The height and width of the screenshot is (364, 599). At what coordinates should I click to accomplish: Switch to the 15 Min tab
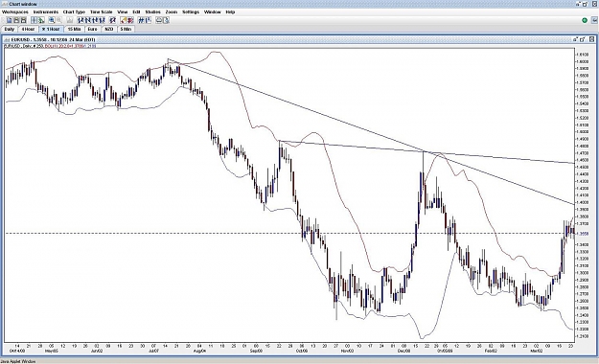click(74, 29)
